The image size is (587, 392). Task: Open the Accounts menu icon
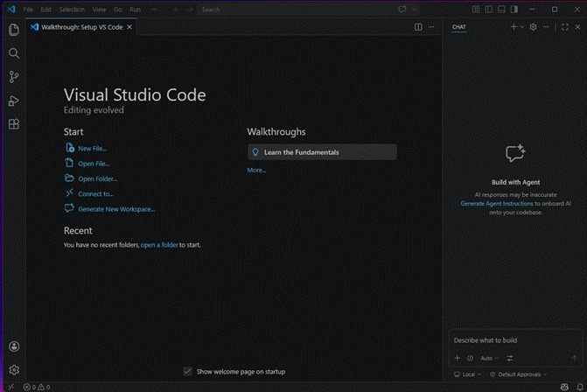pyautogui.click(x=14, y=346)
